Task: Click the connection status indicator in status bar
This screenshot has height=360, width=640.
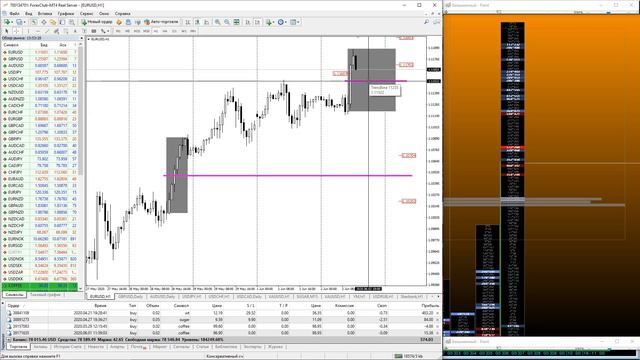Action: 409,356
